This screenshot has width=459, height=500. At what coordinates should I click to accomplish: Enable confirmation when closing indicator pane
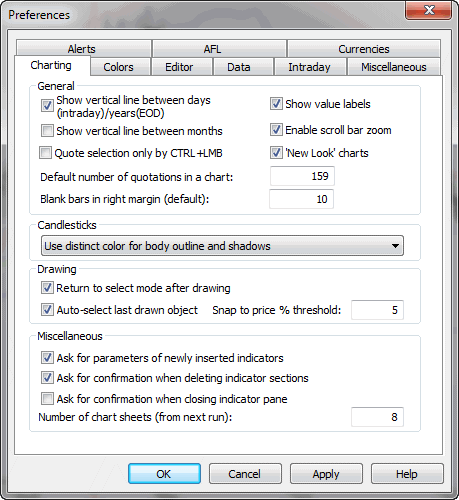coord(47,398)
